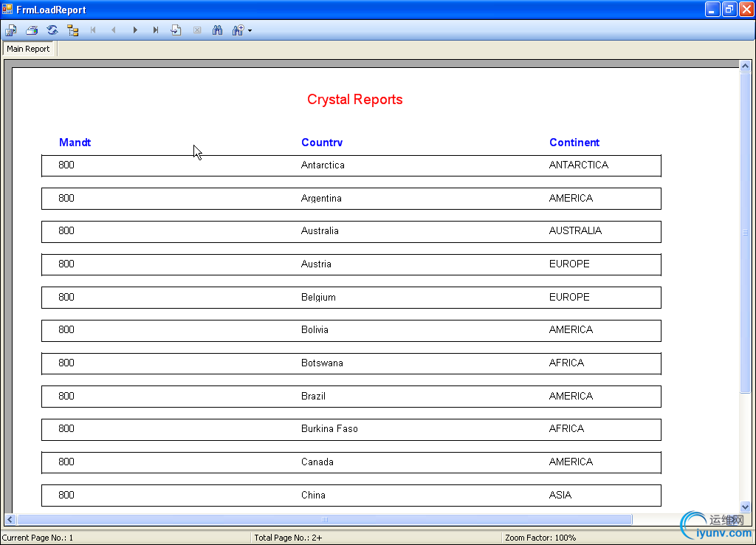The height and width of the screenshot is (545, 756).
Task: Click the horizontal scrollbar left arrow
Action: point(10,519)
